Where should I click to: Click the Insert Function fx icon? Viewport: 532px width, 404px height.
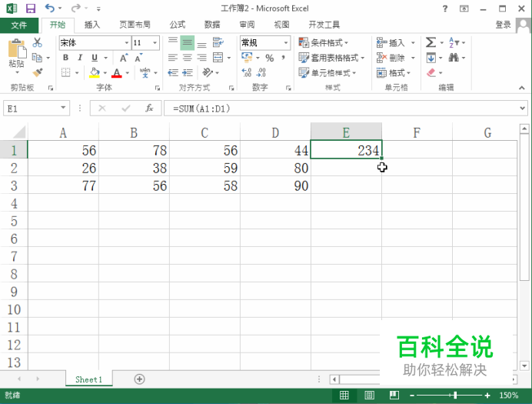(x=149, y=109)
